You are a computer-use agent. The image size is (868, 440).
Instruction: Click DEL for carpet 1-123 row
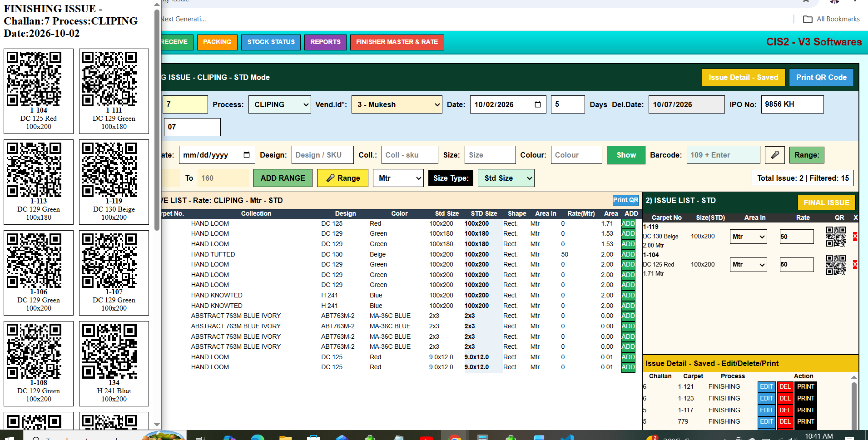click(785, 398)
